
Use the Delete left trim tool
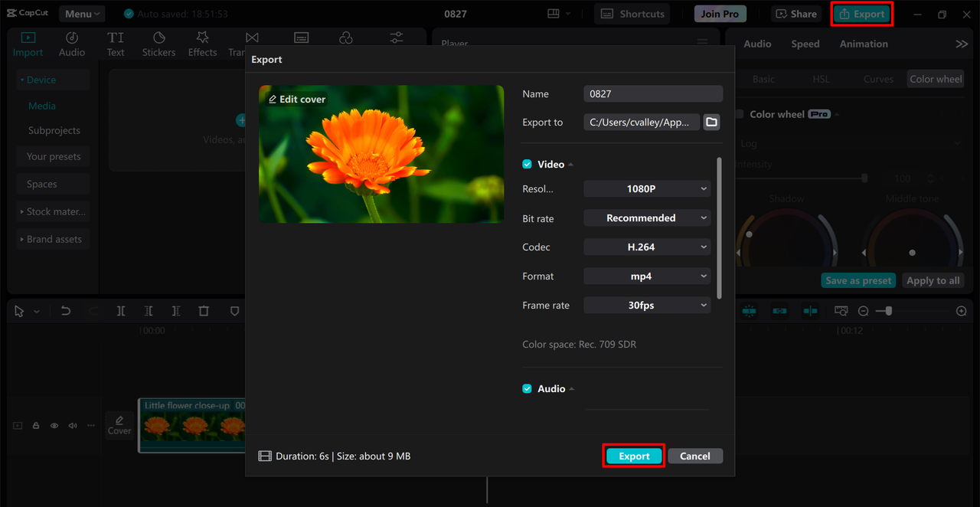(149, 311)
